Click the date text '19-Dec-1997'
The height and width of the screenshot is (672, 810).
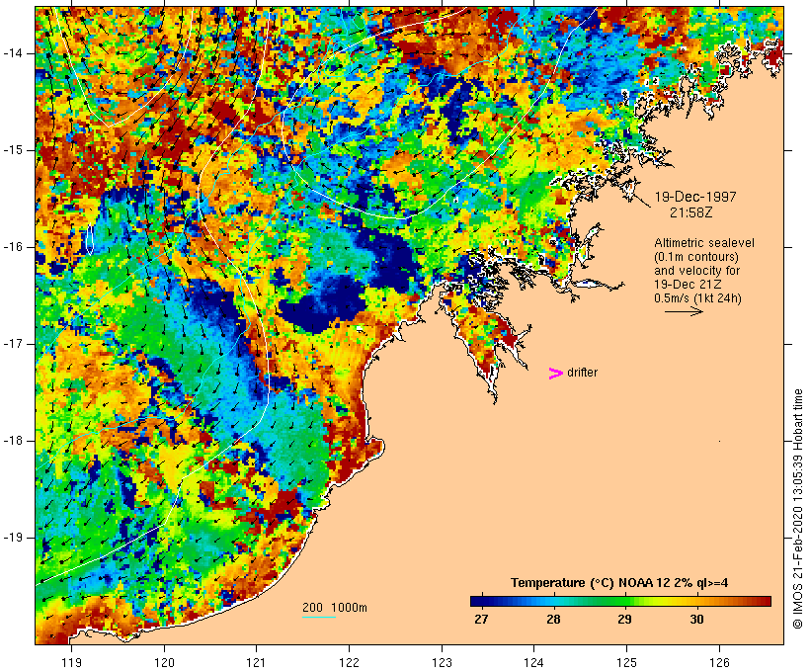pyautogui.click(x=695, y=197)
